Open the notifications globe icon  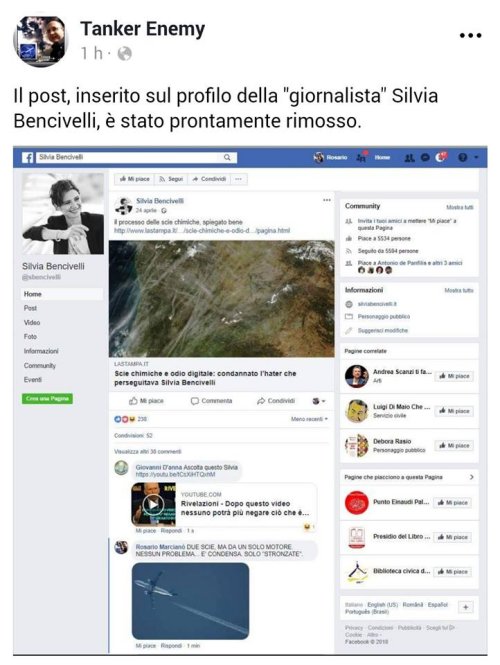(x=441, y=157)
